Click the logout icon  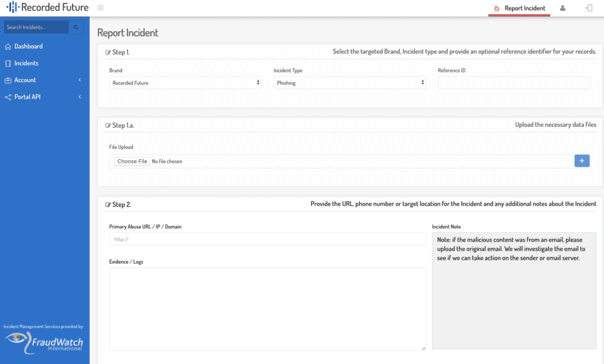pyautogui.click(x=589, y=8)
